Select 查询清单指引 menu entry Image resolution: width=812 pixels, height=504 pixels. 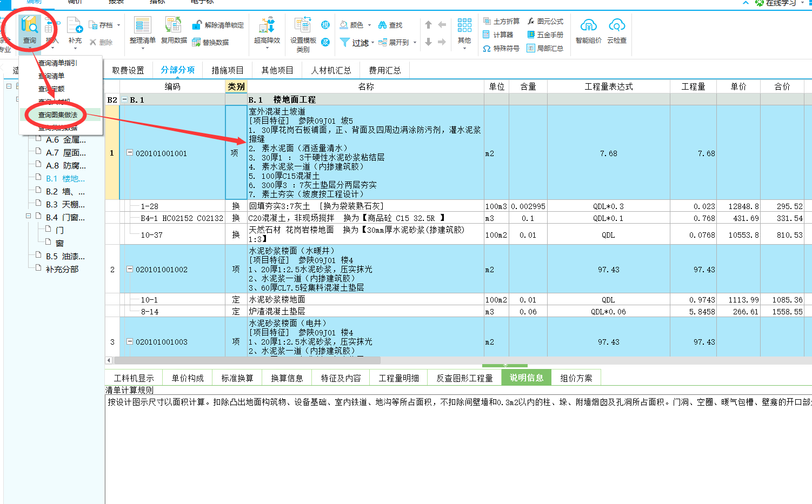[x=58, y=63]
